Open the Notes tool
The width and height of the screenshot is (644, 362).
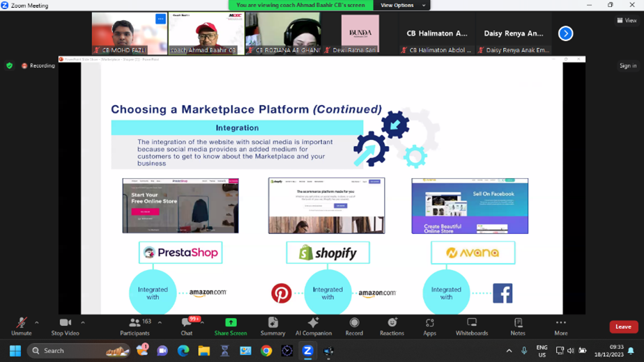click(518, 326)
